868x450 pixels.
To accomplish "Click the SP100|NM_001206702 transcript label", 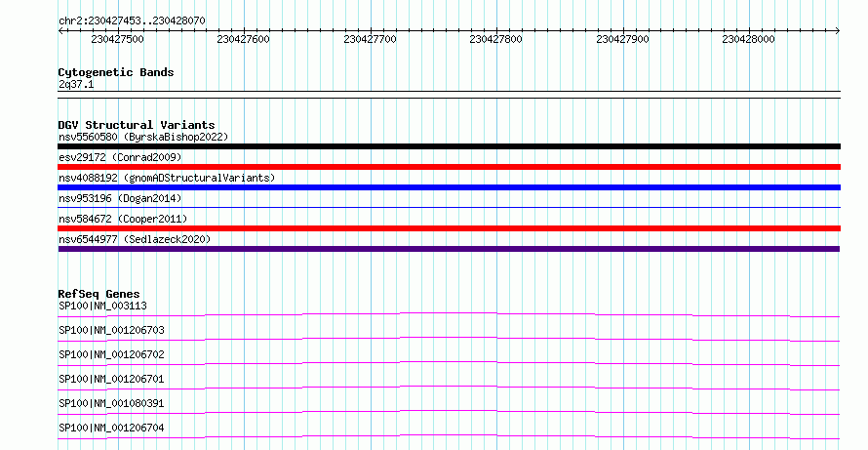I will tap(111, 354).
